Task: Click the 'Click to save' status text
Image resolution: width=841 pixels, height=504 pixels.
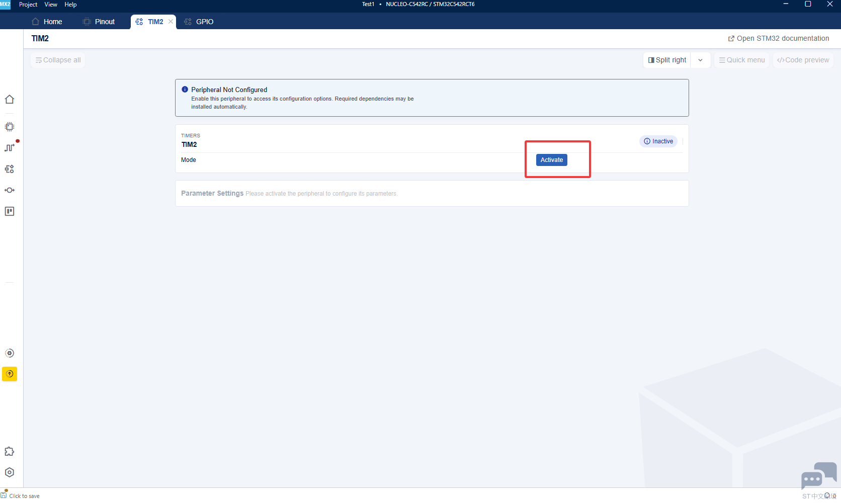Action: pos(24,496)
